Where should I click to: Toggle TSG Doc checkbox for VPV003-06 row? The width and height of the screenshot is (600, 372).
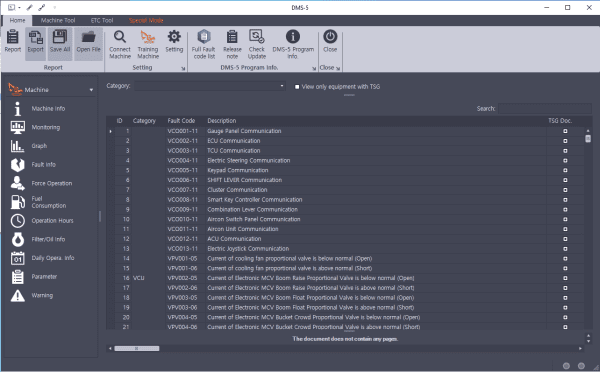tap(565, 307)
